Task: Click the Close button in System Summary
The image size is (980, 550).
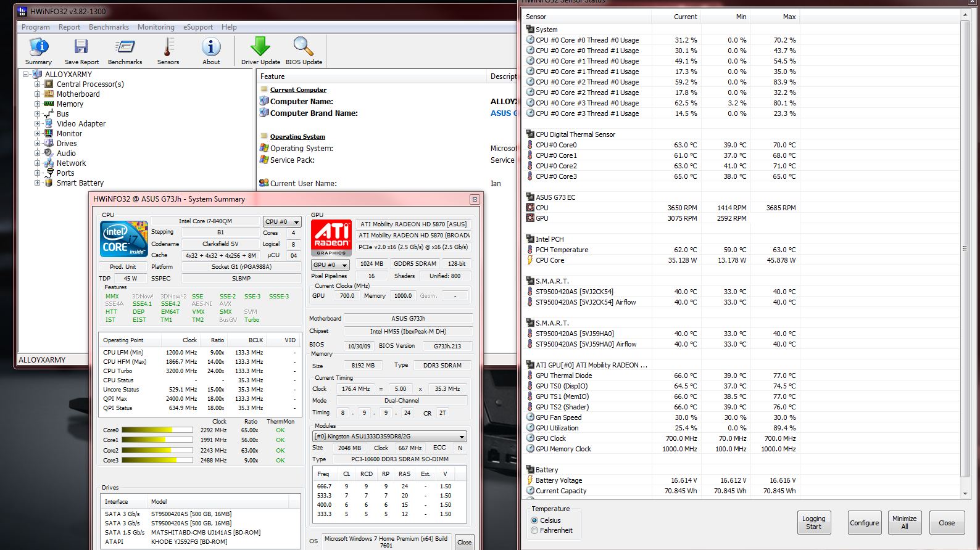Action: coord(465,542)
